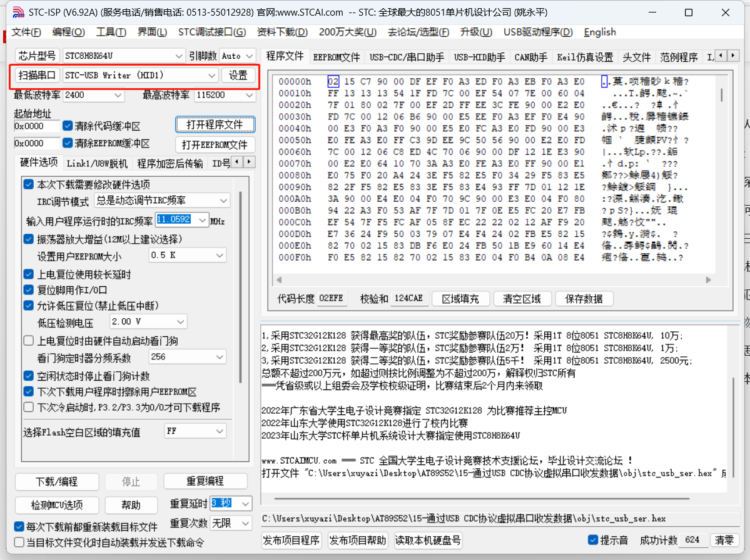
Task: Toggle 提示音 checkbox
Action: [x=593, y=540]
